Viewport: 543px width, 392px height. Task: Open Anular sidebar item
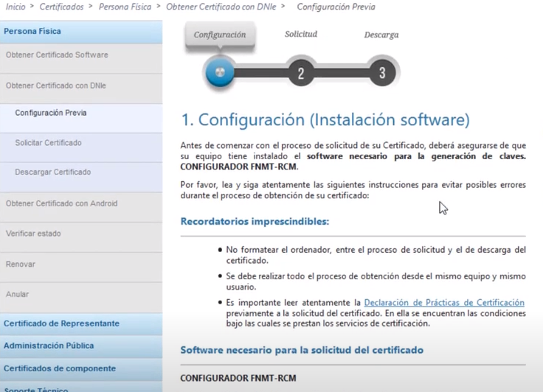(81, 298)
